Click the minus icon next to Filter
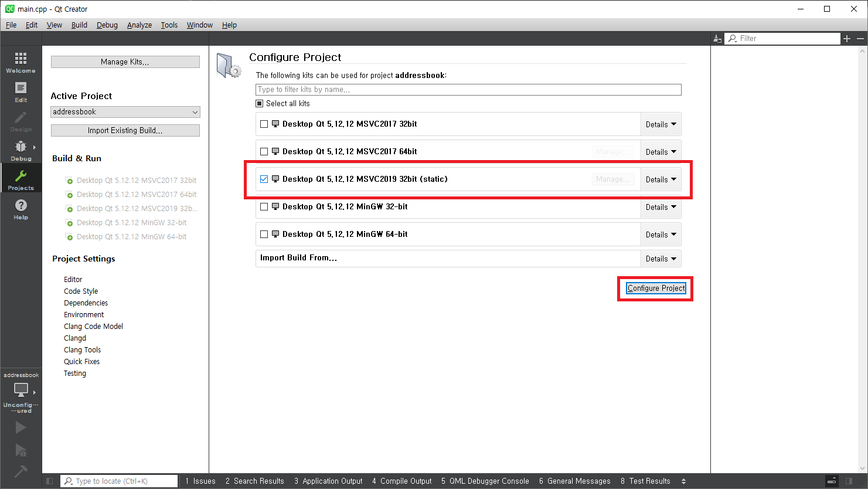The image size is (868, 489). pos(860,39)
